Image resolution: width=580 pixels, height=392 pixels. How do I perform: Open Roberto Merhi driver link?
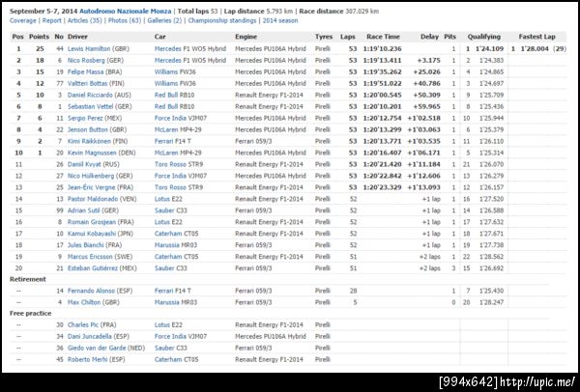pyautogui.click(x=87, y=359)
